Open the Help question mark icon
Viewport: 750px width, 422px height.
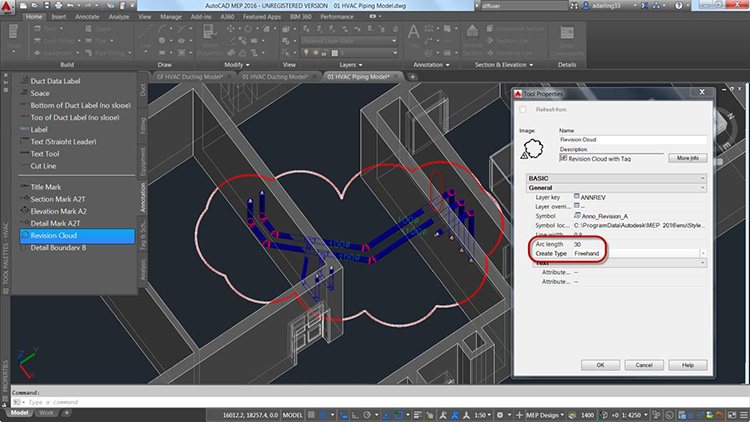pos(678,6)
